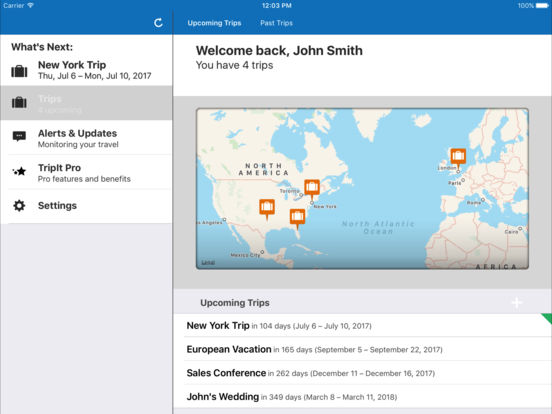552x414 pixels.
Task: Tap the suitcase icon beside New York Trip
Action: [19, 71]
